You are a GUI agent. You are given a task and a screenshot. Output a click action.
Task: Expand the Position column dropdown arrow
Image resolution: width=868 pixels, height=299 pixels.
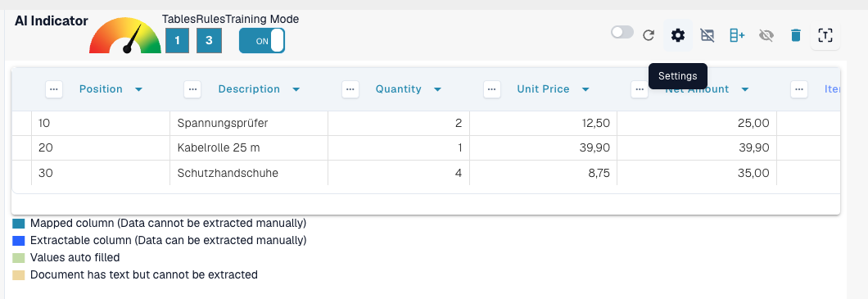point(138,90)
